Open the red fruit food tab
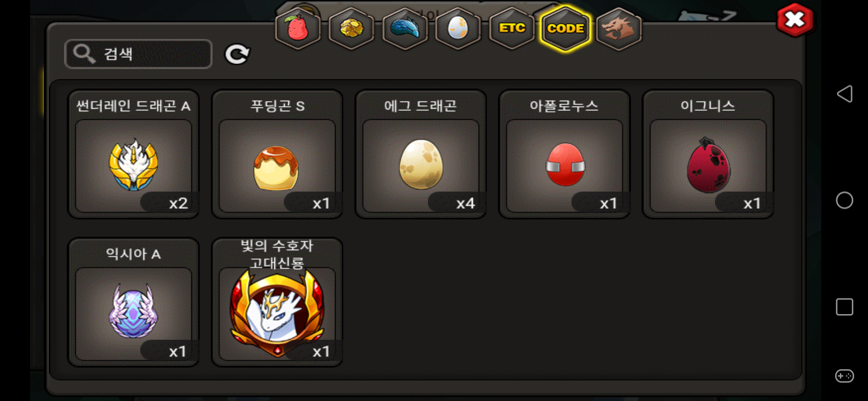The image size is (868, 401). tap(298, 29)
